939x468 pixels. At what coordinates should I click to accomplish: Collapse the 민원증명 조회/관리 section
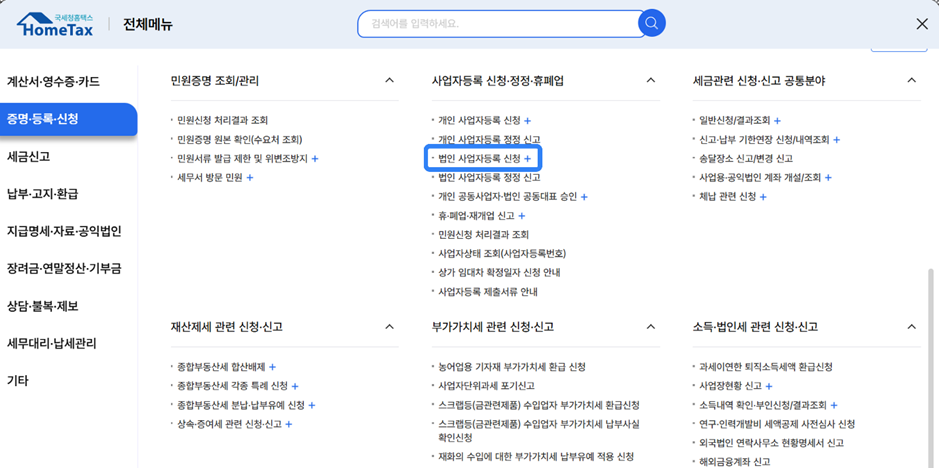(x=389, y=81)
